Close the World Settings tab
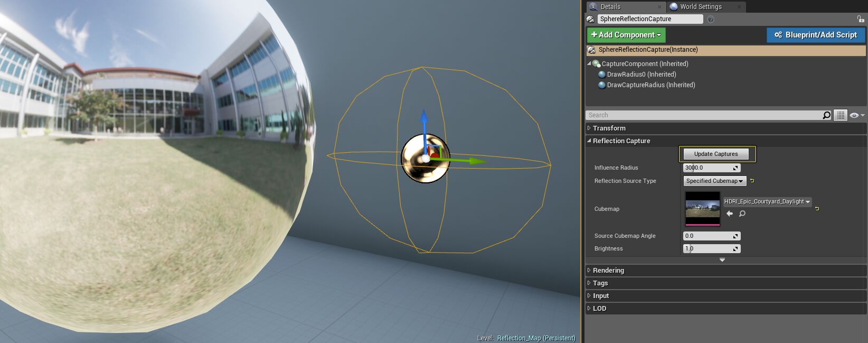Screen dimensions: 868x343 coord(739,7)
